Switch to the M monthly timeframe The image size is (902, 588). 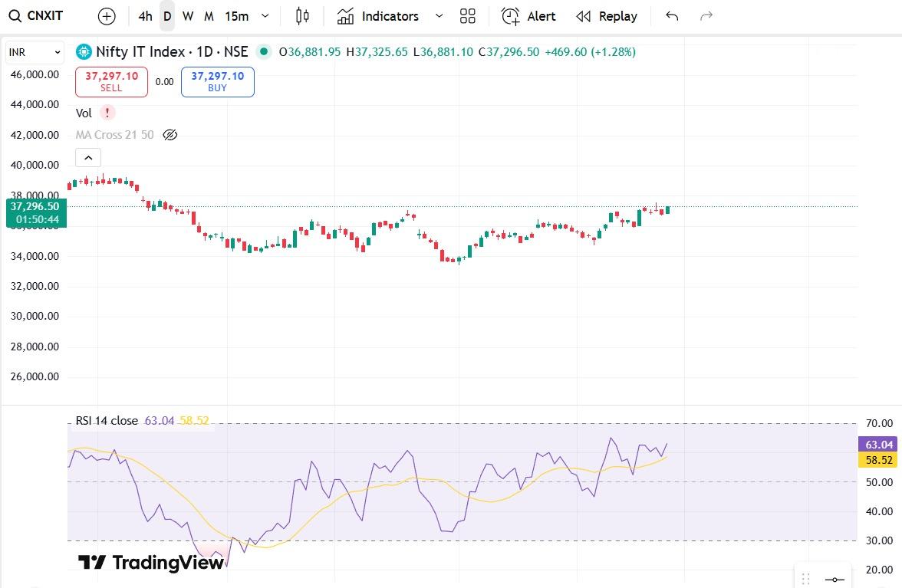209,17
